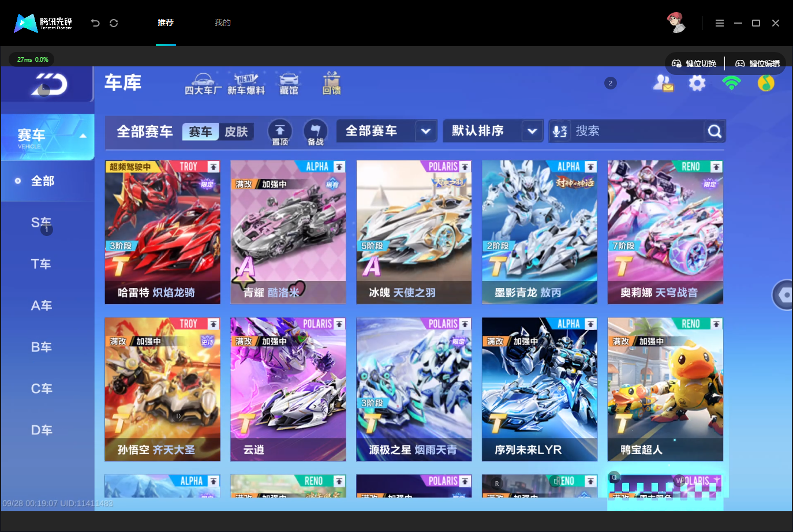The width and height of the screenshot is (793, 532).
Task: Select the 序列未来LYR car card
Action: (x=540, y=389)
